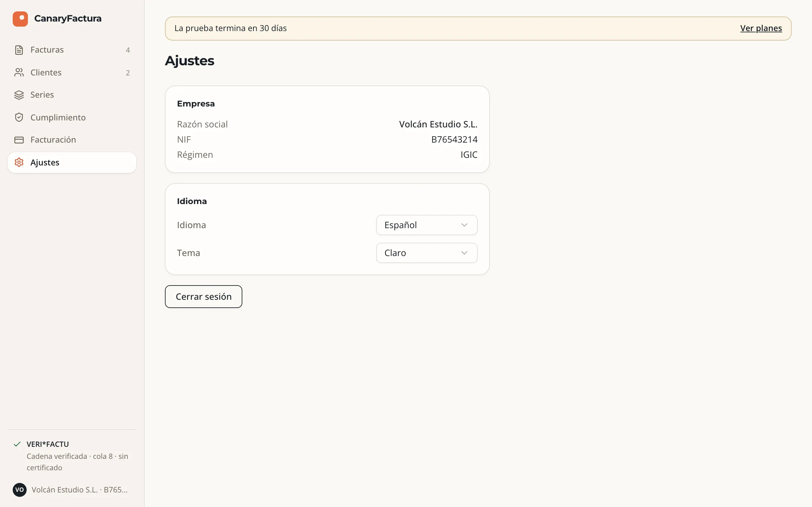Open the Facturas document icon
This screenshot has width=812, height=507.
coord(19,50)
